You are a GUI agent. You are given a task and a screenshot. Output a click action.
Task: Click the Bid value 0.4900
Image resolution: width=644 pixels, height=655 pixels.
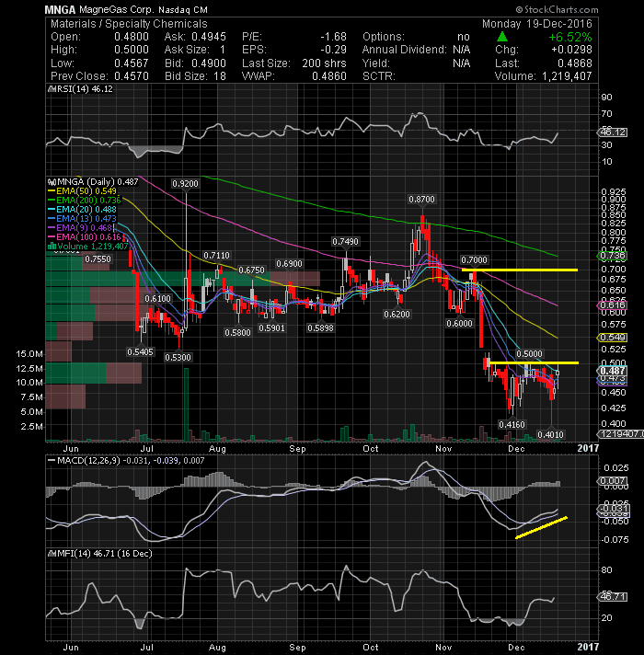click(x=209, y=63)
